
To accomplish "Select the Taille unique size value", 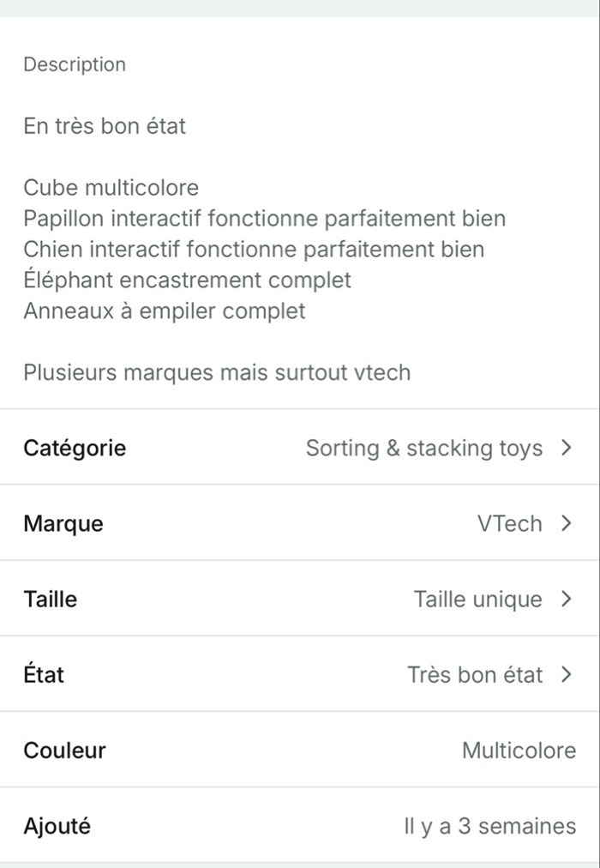I will coord(477,599).
